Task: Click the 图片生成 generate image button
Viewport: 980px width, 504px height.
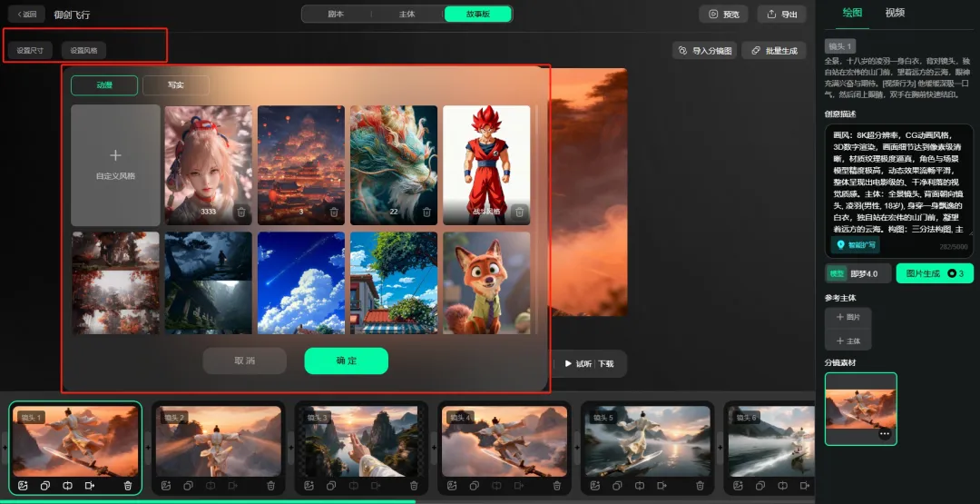Action: [934, 273]
